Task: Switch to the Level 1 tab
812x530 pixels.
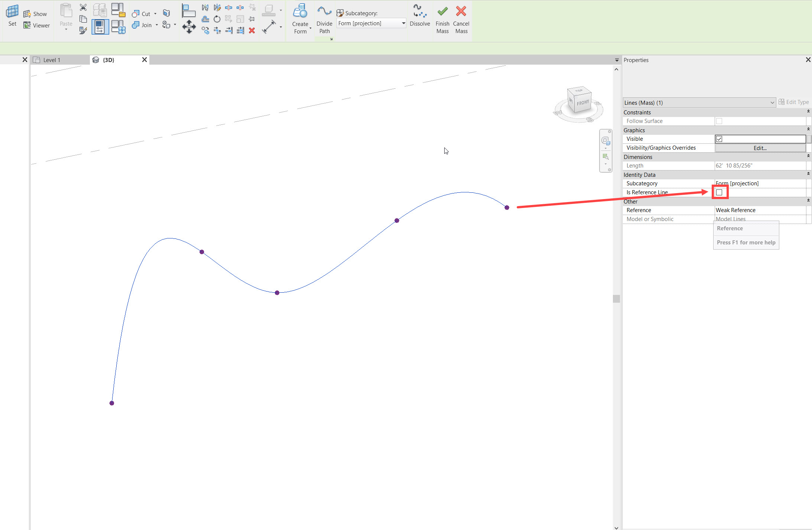Action: (x=52, y=59)
